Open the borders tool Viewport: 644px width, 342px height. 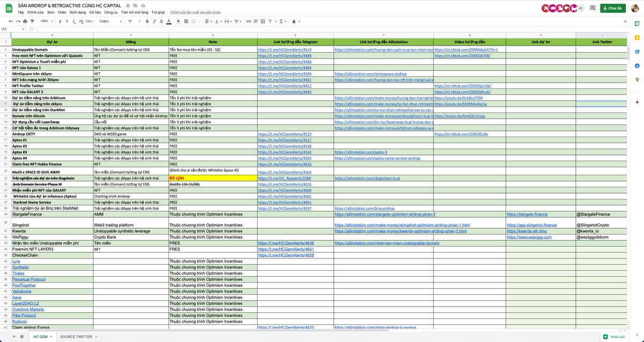point(186,21)
